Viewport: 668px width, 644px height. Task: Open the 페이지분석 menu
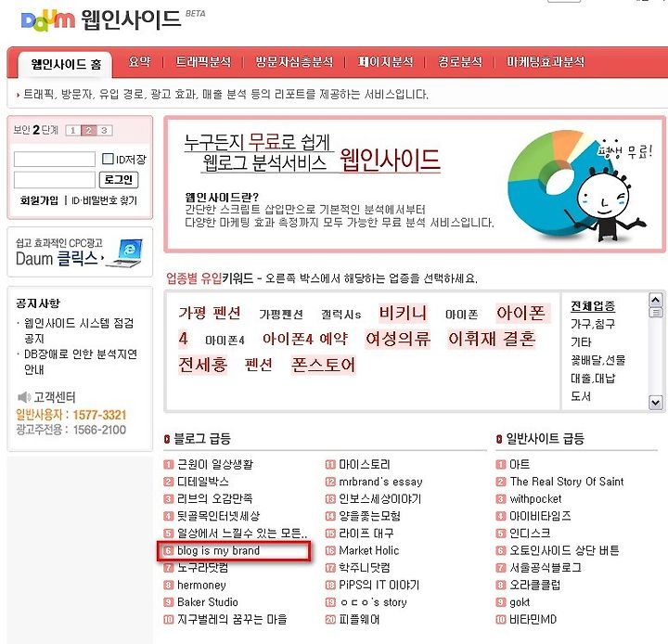pos(386,61)
